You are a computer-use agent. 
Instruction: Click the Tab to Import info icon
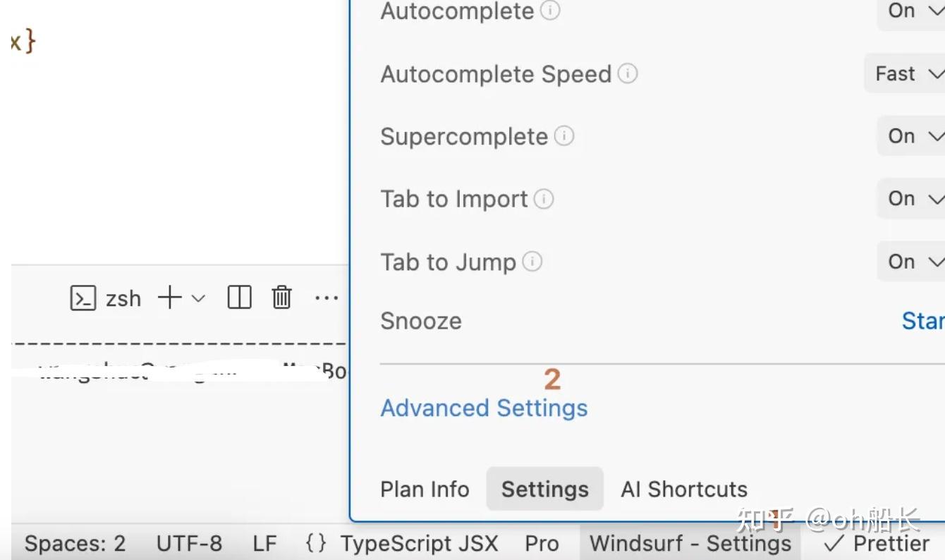544,199
